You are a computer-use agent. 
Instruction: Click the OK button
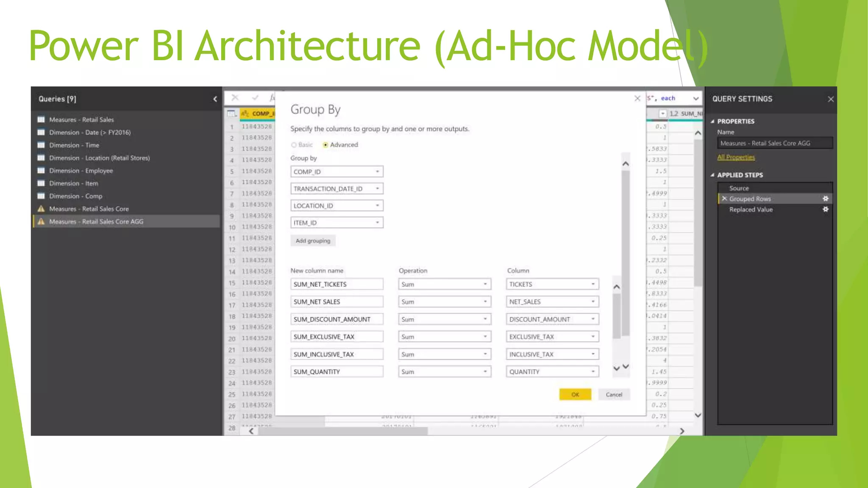tap(575, 394)
